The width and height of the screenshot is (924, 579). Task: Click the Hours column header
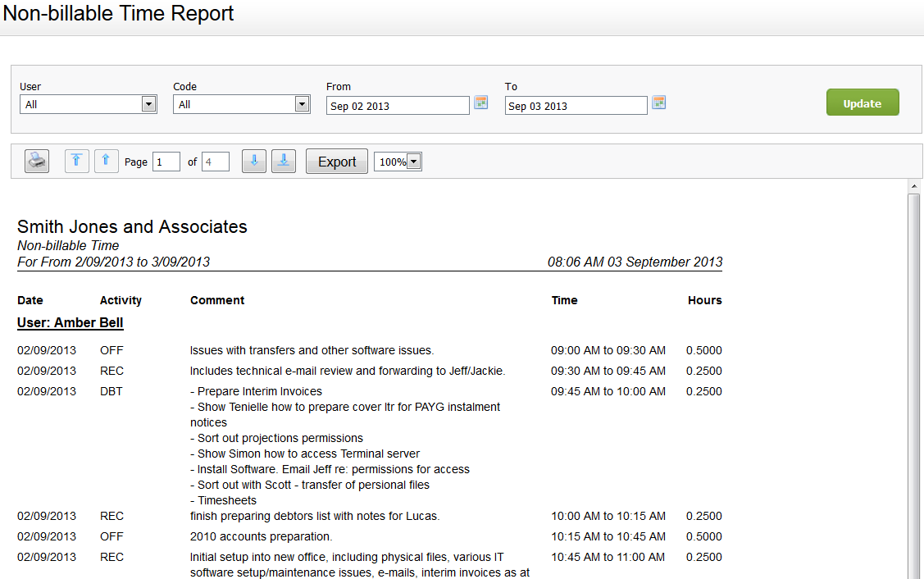pyautogui.click(x=704, y=300)
